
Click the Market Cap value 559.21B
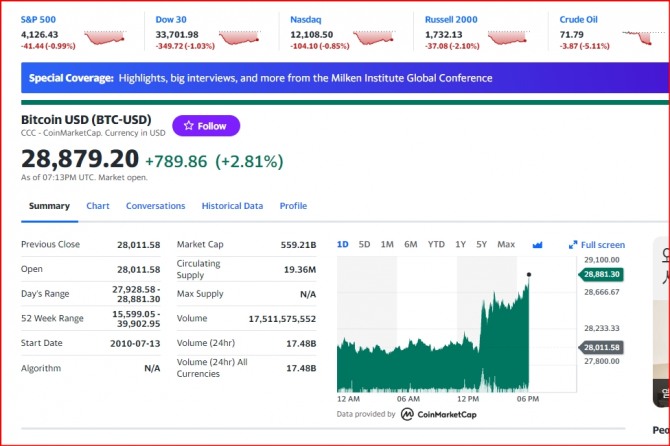(298, 245)
